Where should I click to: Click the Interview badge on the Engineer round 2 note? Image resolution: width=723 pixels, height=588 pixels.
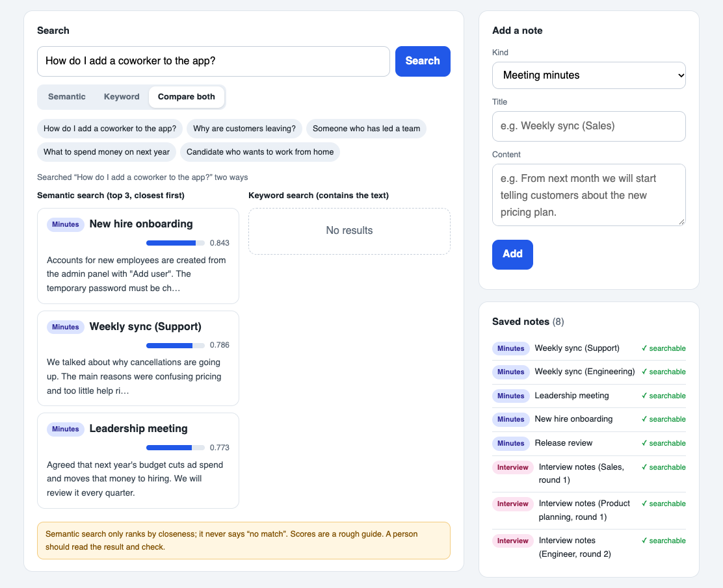coord(513,541)
